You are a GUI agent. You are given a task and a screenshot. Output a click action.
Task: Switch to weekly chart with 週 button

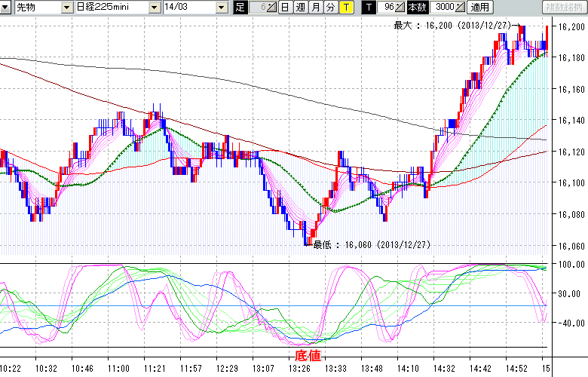[300, 8]
